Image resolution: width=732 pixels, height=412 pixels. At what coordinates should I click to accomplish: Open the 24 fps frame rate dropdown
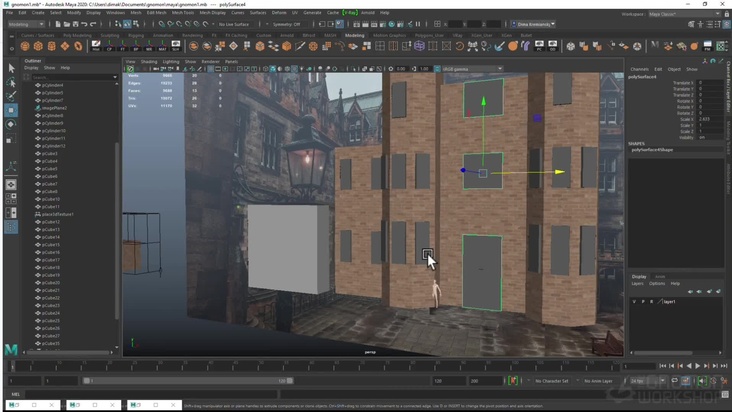[x=647, y=381]
